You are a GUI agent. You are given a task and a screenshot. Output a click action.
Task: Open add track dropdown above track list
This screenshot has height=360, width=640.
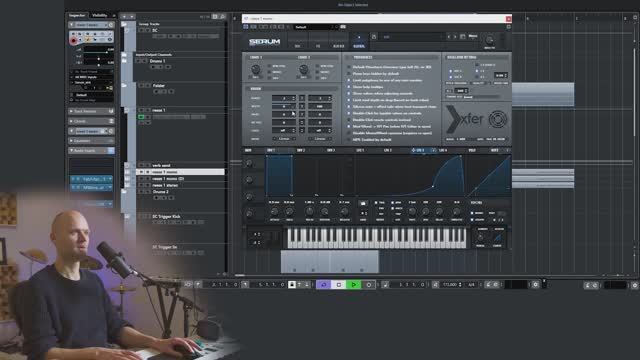point(132,17)
